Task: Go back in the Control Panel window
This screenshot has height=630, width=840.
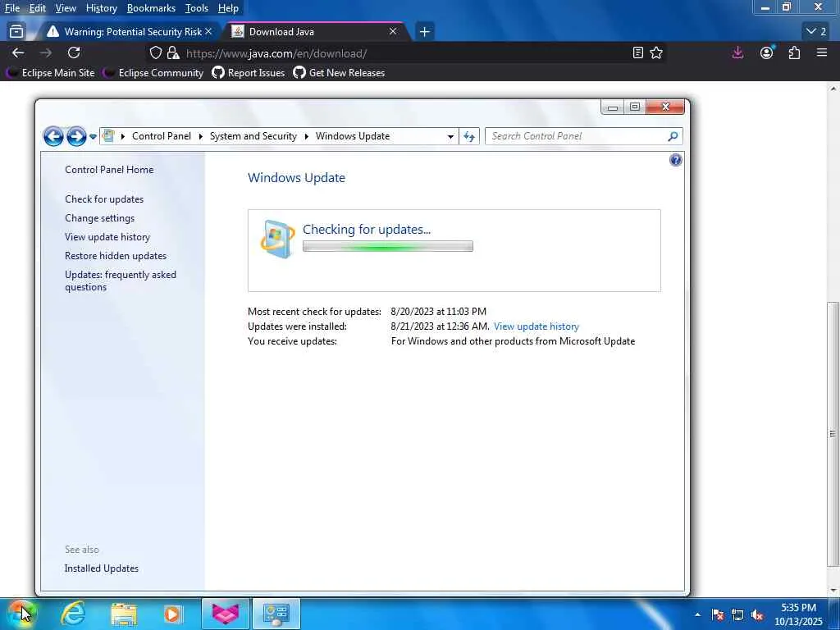Action: 53,136
